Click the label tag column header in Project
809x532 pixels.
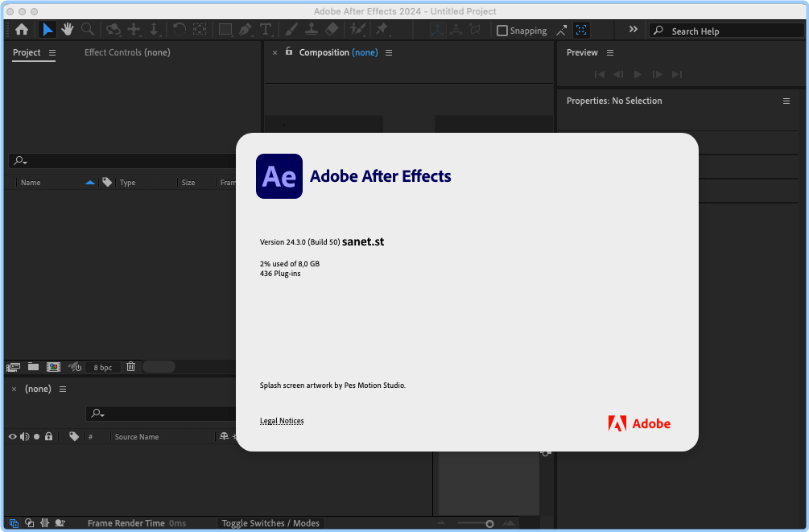tap(107, 182)
